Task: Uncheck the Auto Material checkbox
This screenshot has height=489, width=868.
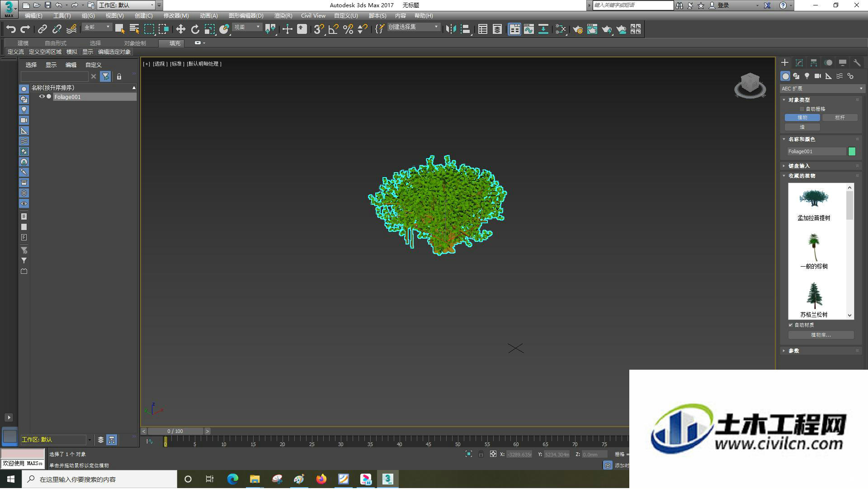Action: pos(791,325)
